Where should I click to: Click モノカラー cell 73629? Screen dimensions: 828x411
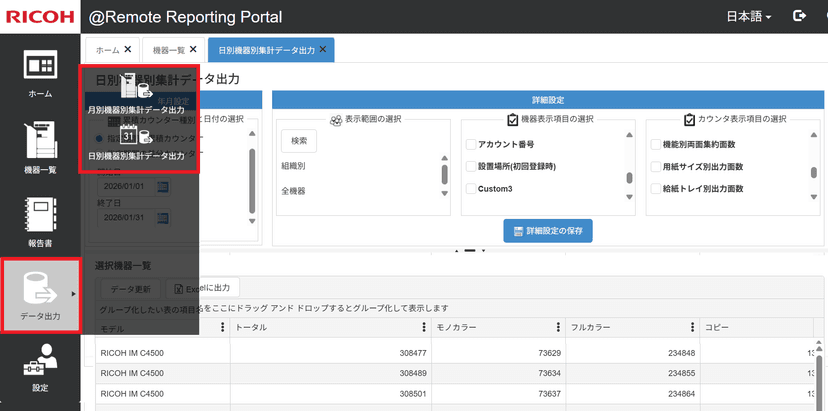[498, 353]
